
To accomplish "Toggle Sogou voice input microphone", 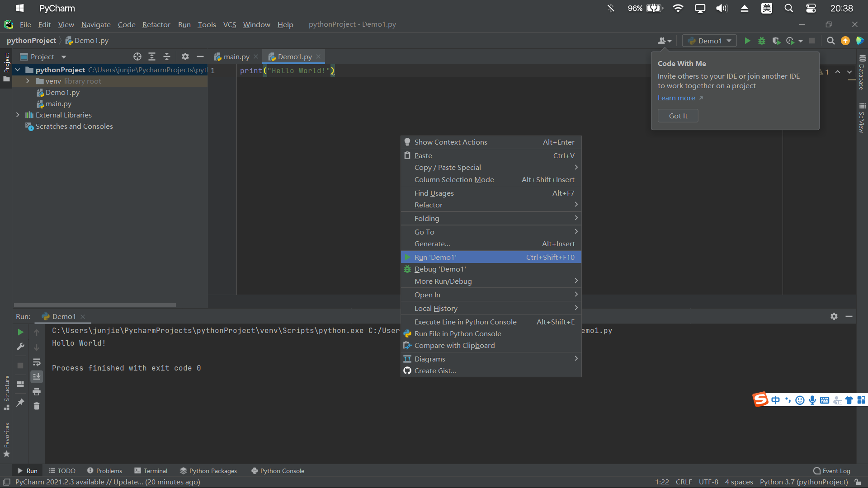I will click(x=812, y=400).
